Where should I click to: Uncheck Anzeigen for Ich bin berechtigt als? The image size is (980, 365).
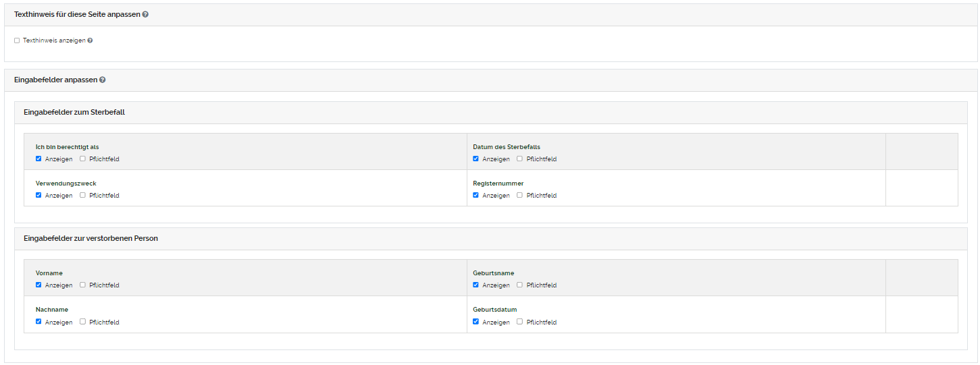pyautogui.click(x=38, y=159)
